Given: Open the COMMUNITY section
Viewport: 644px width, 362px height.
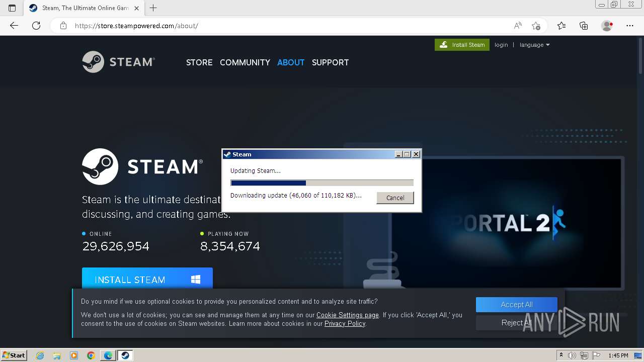Looking at the screenshot, I should pos(245,62).
